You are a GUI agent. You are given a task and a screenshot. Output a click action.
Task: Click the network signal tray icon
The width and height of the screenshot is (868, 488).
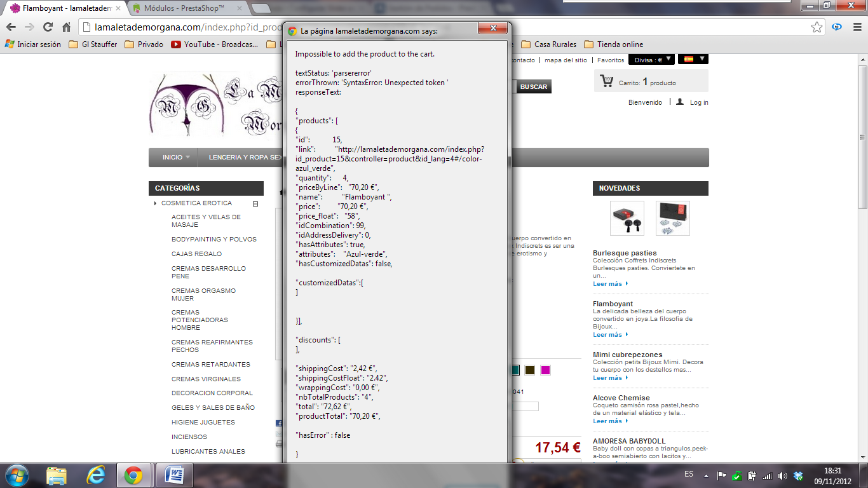767,475
